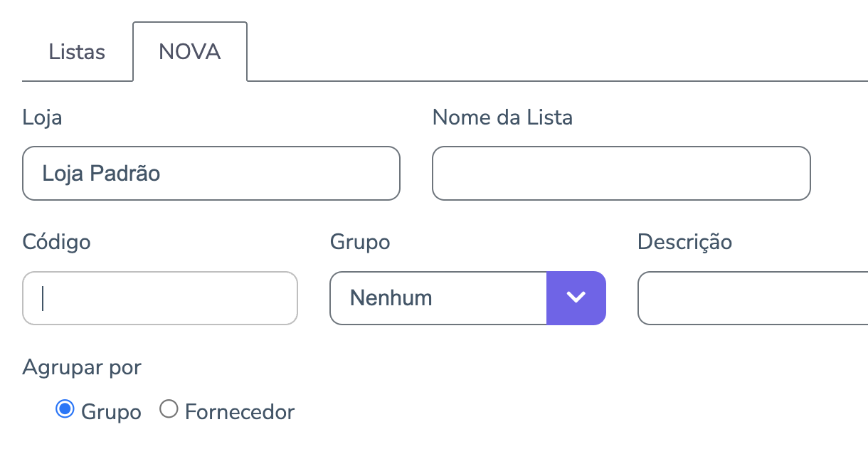Focus the Código input field

click(160, 297)
